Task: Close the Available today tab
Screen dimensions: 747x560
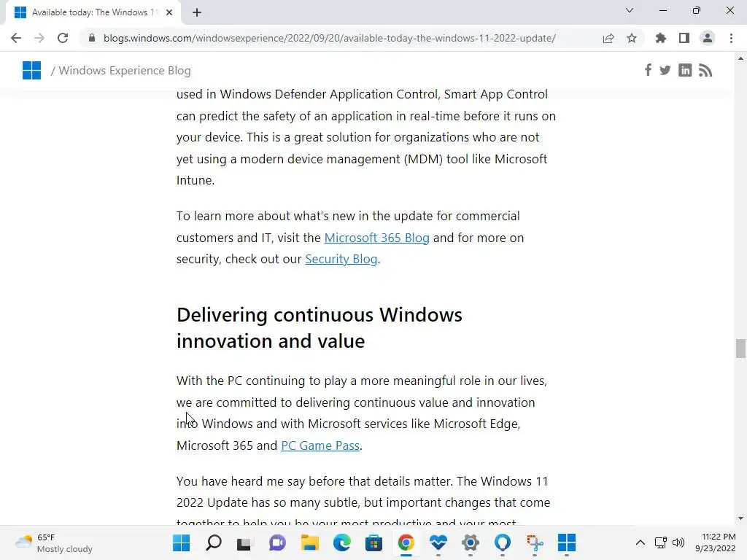Action: (169, 12)
